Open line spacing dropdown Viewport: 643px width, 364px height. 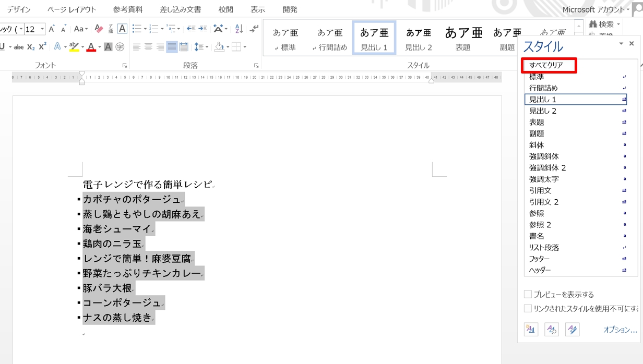201,47
